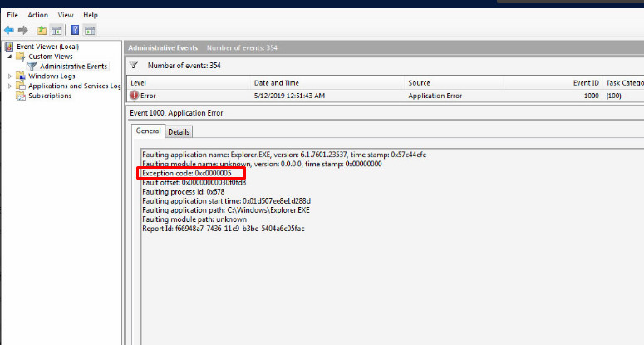Switch to the Details tab
Image resolution: width=644 pixels, height=345 pixels.
[x=179, y=132]
